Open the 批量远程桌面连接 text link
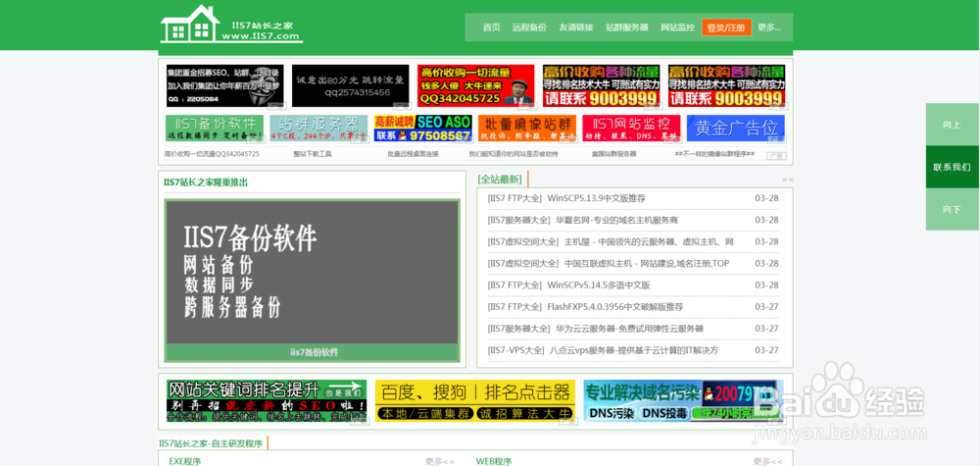This screenshot has height=466, width=980. click(413, 154)
